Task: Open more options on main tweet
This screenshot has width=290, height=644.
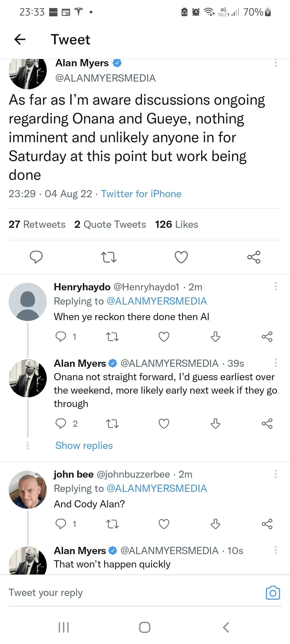Action: 275,63
